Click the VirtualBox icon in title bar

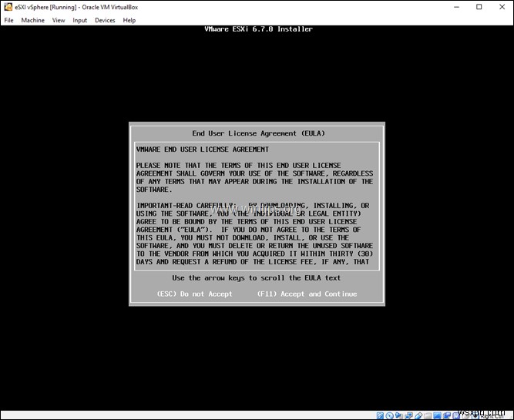8,7
